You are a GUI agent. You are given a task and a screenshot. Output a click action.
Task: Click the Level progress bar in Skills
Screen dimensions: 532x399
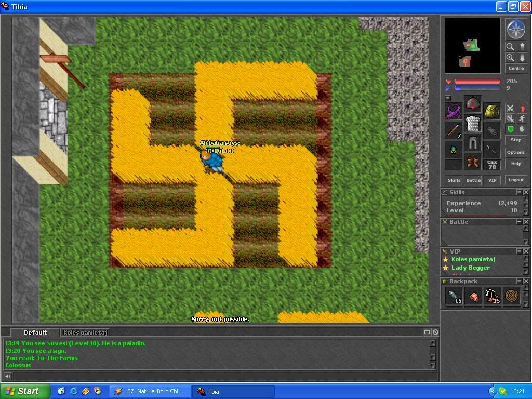[482, 215]
